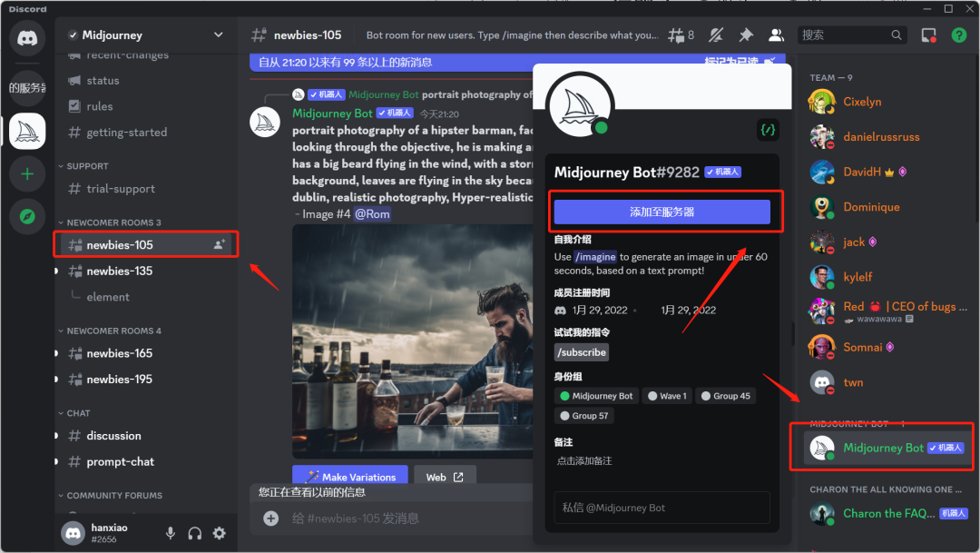Click the /subscribe command chip
The height and width of the screenshot is (553, 980).
click(x=582, y=352)
